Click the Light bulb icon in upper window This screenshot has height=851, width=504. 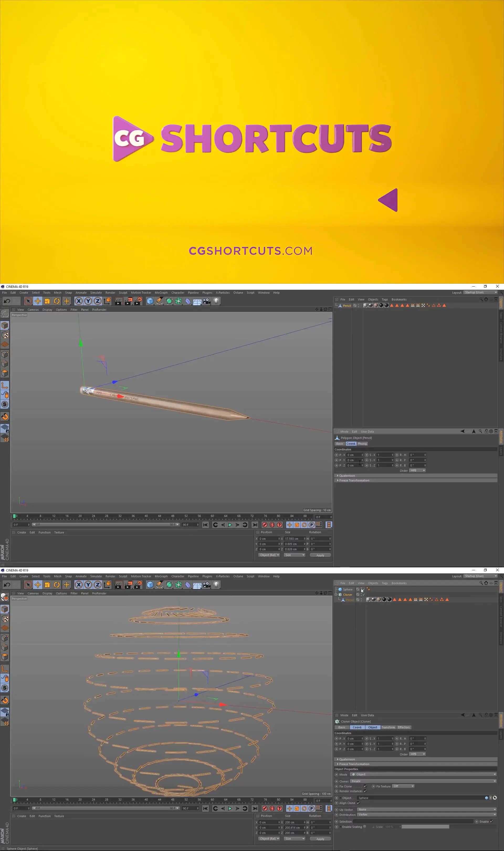click(216, 301)
